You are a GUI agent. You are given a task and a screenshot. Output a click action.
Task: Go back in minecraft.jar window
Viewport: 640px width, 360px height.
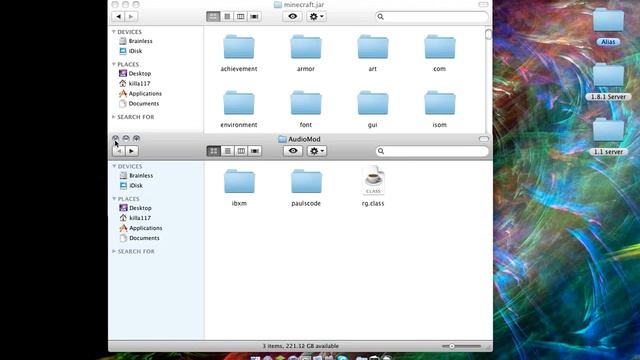(118, 16)
